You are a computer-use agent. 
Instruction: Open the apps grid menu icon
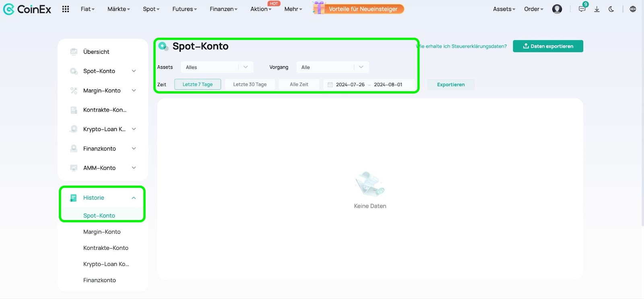click(x=66, y=9)
